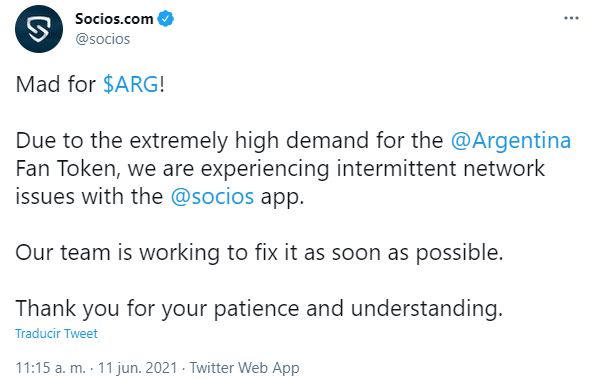
Task: Click the words 'intermittent network'
Action: coord(441,168)
